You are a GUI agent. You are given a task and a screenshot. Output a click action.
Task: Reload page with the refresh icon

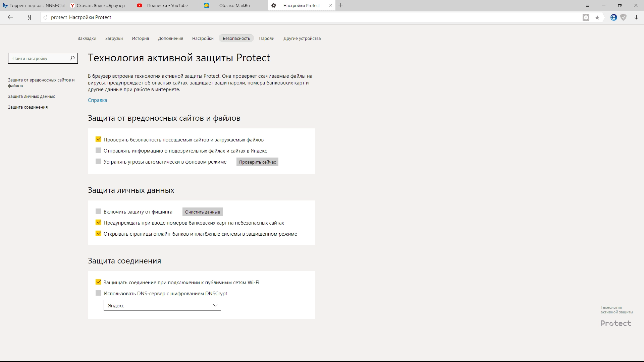46,17
